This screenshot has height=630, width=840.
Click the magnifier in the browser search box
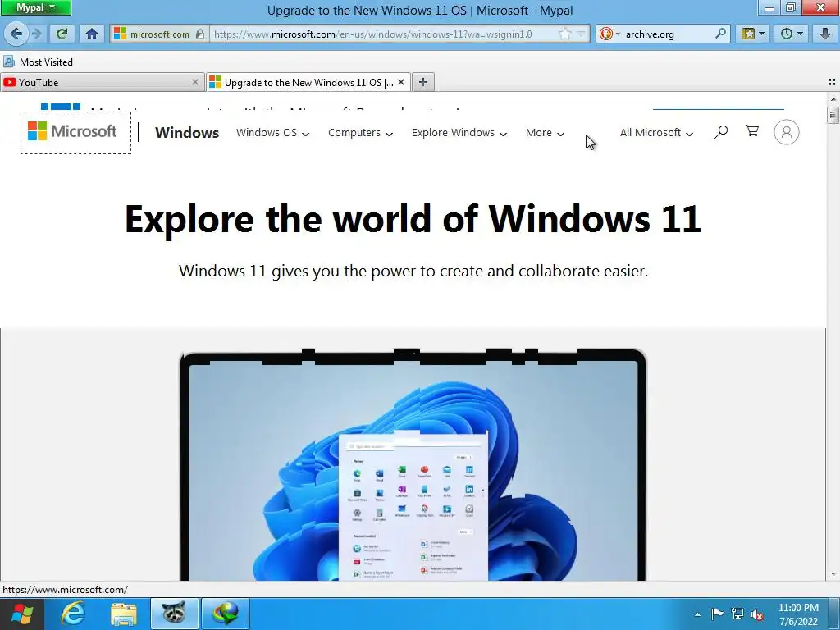720,34
